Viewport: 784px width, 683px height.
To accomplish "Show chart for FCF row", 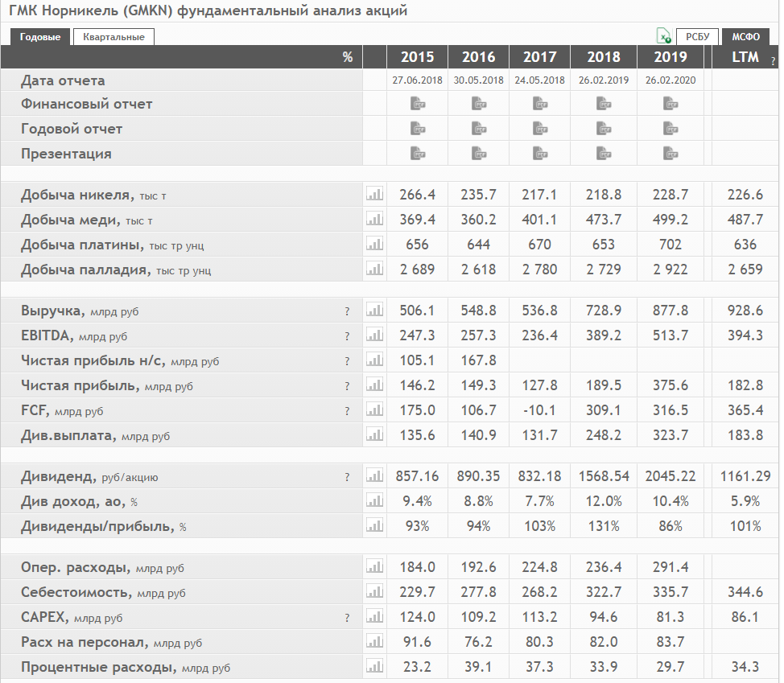I will point(374,409).
